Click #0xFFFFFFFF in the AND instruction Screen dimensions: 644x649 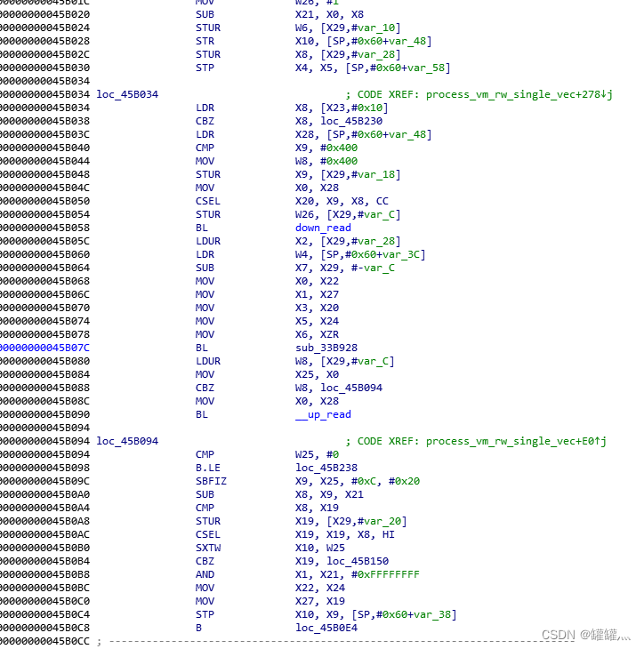click(x=385, y=574)
